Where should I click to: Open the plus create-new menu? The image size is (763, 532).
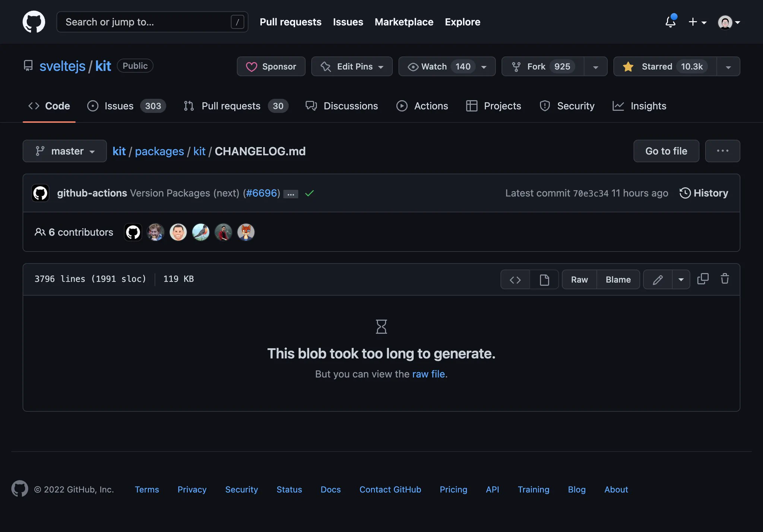coord(697,22)
